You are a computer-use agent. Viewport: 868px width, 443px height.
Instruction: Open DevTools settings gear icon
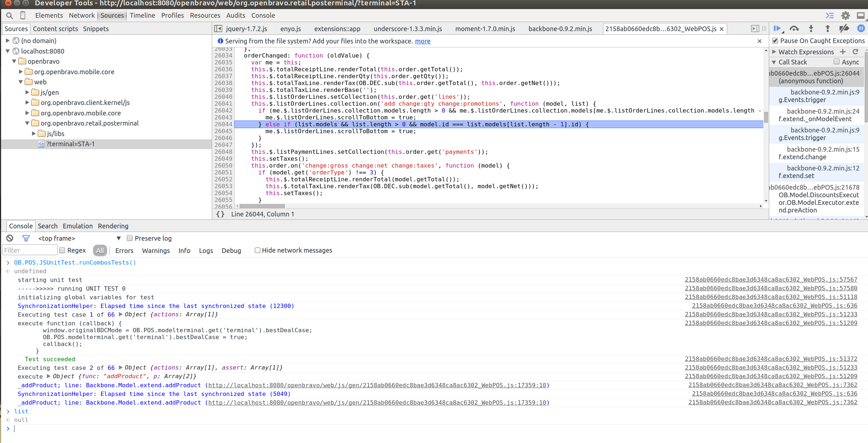845,16
